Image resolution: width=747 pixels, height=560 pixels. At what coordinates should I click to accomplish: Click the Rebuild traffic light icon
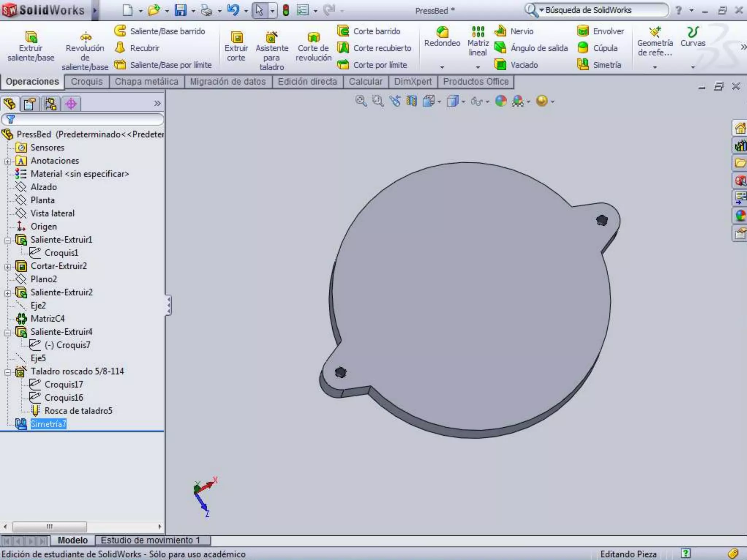286,10
